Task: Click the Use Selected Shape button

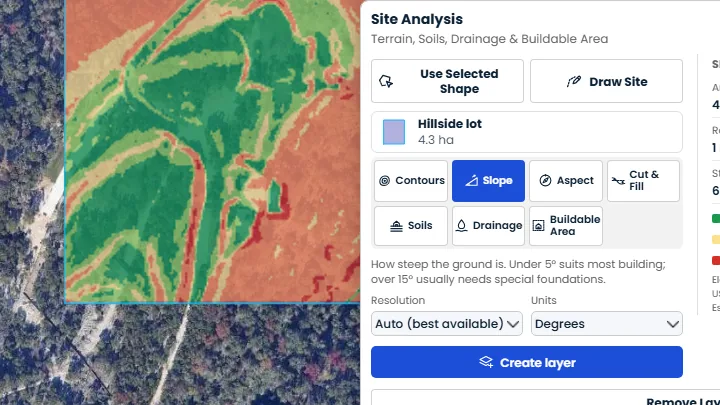Action: coord(447,81)
